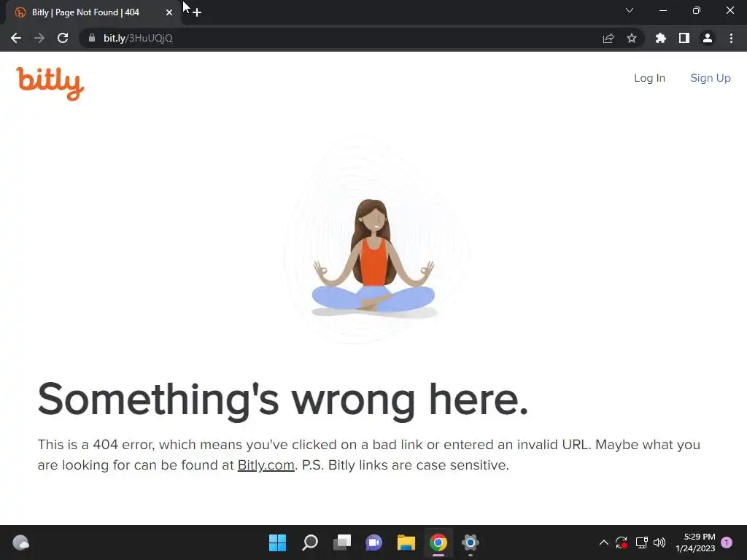Open the Chrome extensions puzzle menu
This screenshot has width=747, height=560.
point(661,38)
